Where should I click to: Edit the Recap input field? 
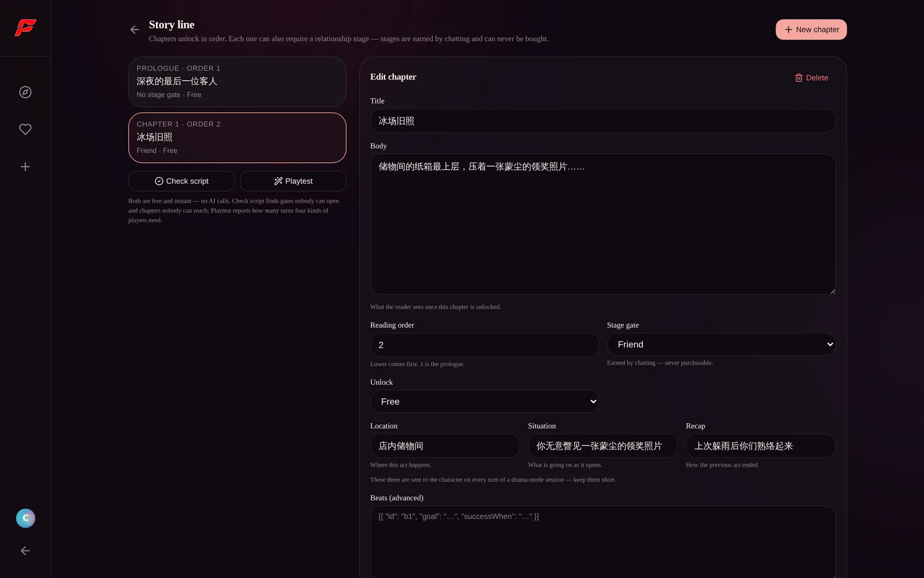(x=761, y=446)
